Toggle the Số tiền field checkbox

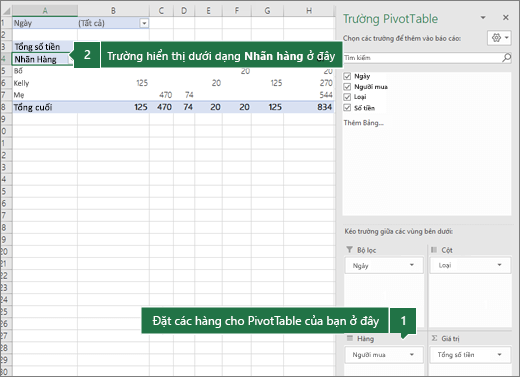coord(347,108)
